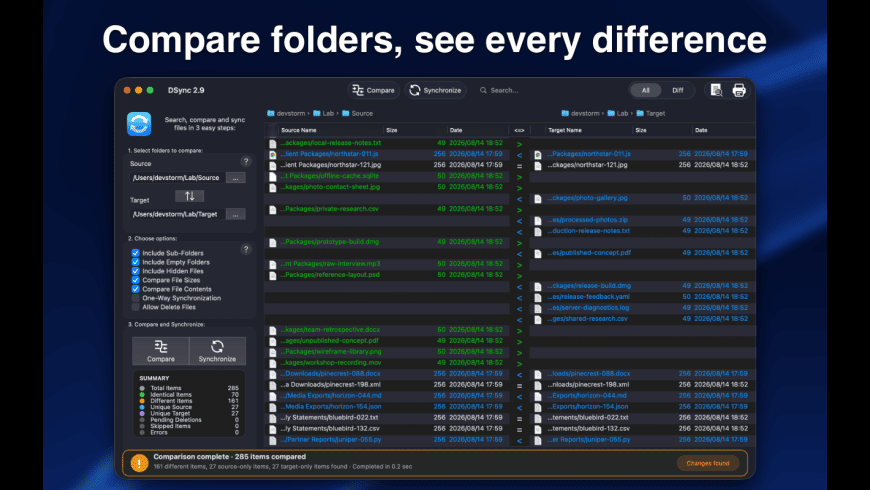Select source file local-release-notes.txt
Screen dimensions: 870x490
click(331, 143)
